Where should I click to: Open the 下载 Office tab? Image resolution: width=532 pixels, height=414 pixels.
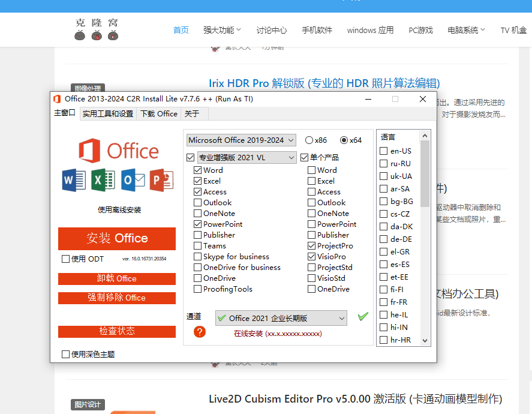[x=159, y=113]
